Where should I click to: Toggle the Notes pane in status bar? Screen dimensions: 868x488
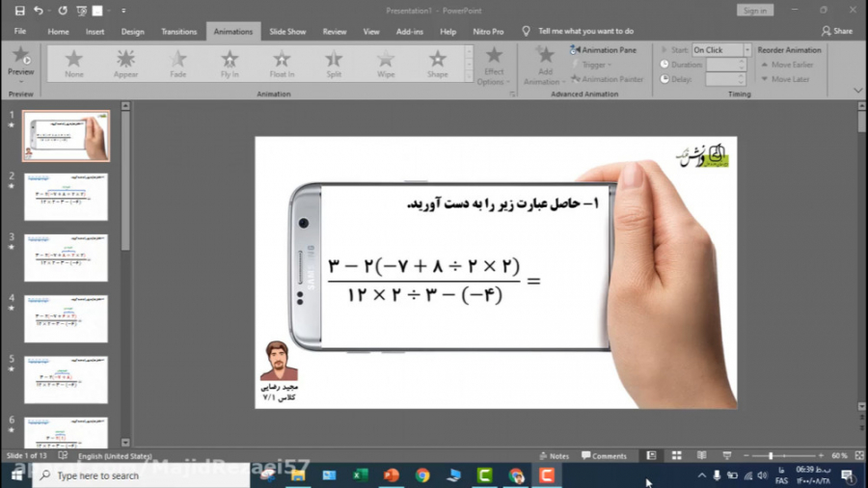tap(555, 456)
